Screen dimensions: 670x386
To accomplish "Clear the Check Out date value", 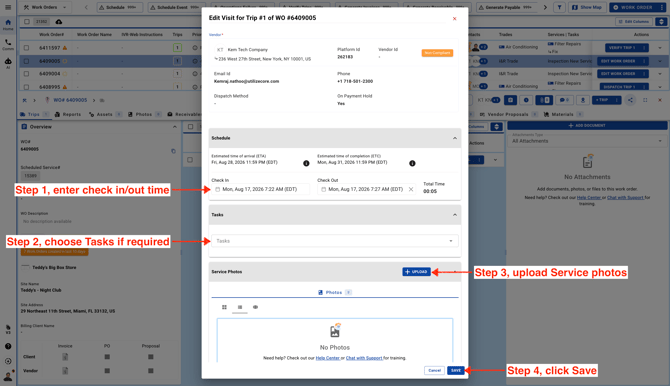I will click(411, 189).
